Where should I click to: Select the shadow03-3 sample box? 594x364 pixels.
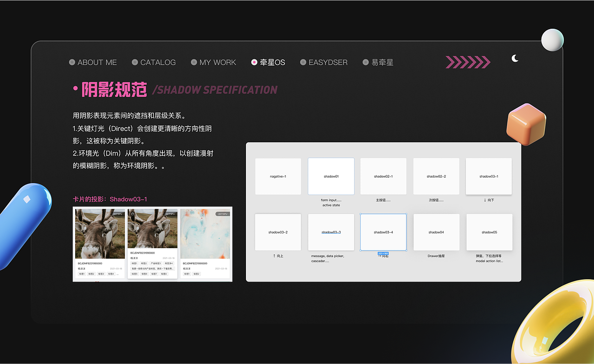tap(331, 232)
